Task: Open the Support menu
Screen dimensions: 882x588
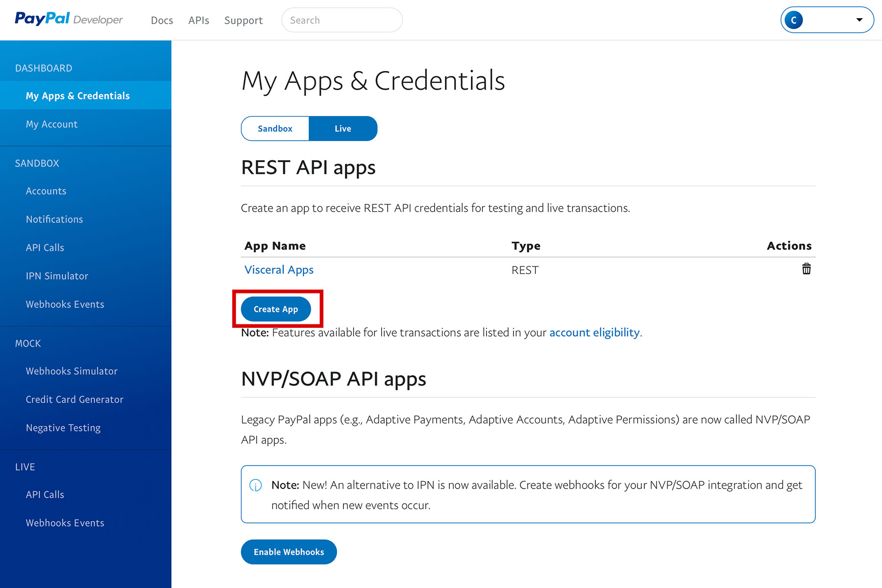Action: (x=244, y=21)
